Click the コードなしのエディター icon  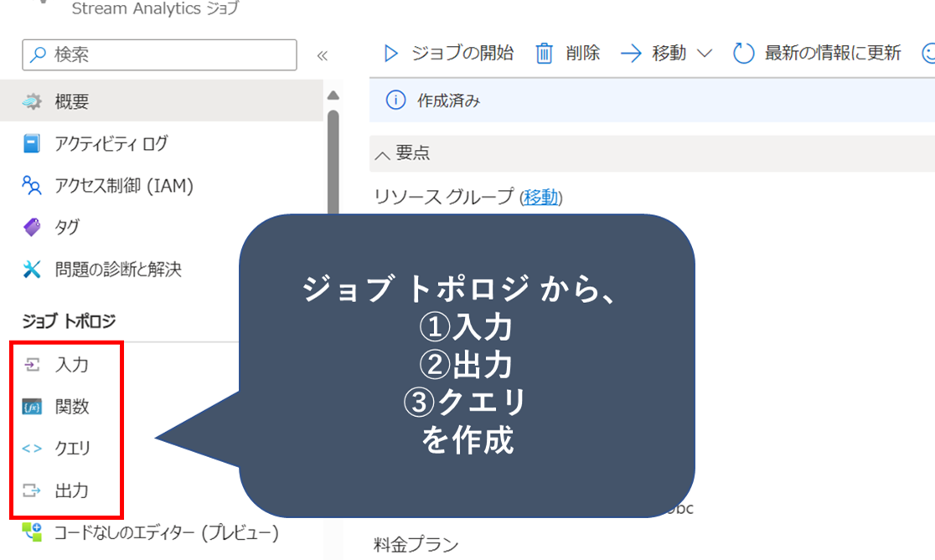tap(32, 532)
